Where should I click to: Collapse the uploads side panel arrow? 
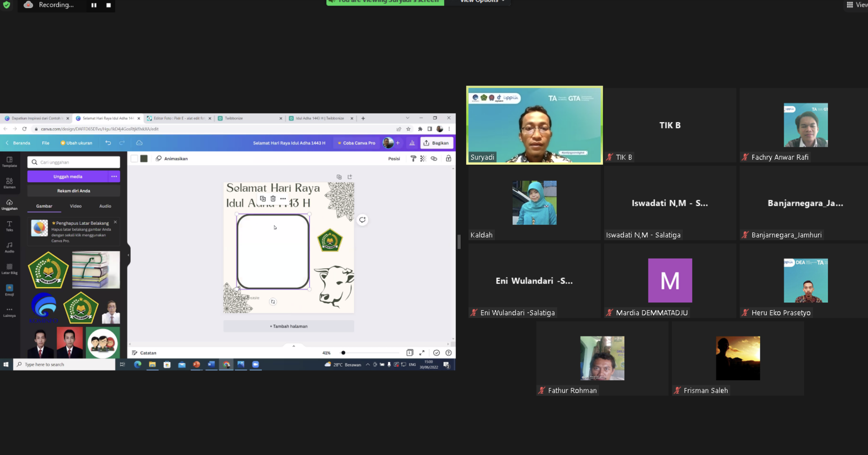coord(129,255)
